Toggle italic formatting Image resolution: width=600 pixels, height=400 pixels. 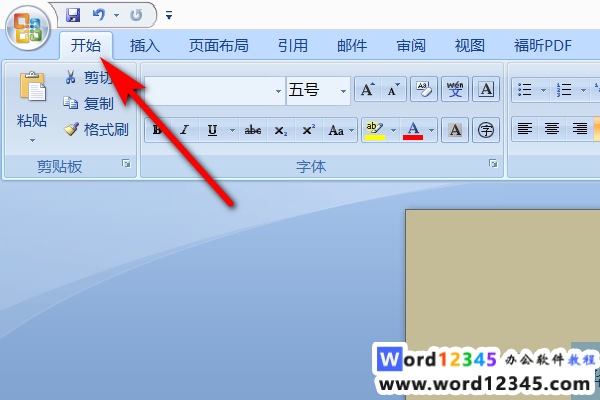pyautogui.click(x=185, y=130)
